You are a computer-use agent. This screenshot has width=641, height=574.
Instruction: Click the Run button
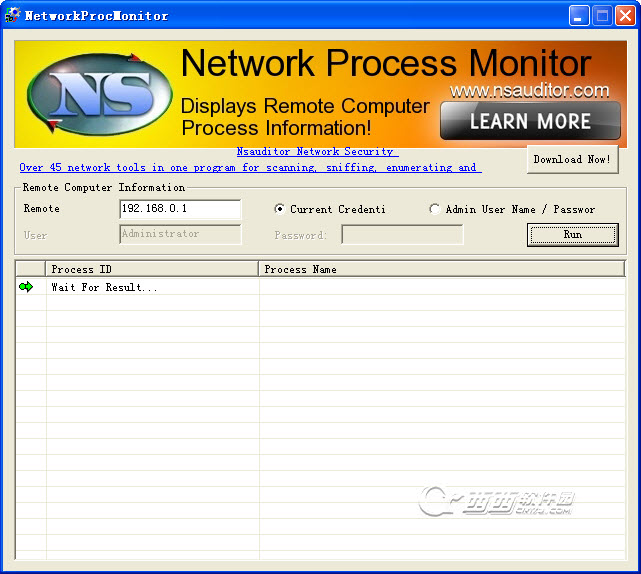coord(572,235)
